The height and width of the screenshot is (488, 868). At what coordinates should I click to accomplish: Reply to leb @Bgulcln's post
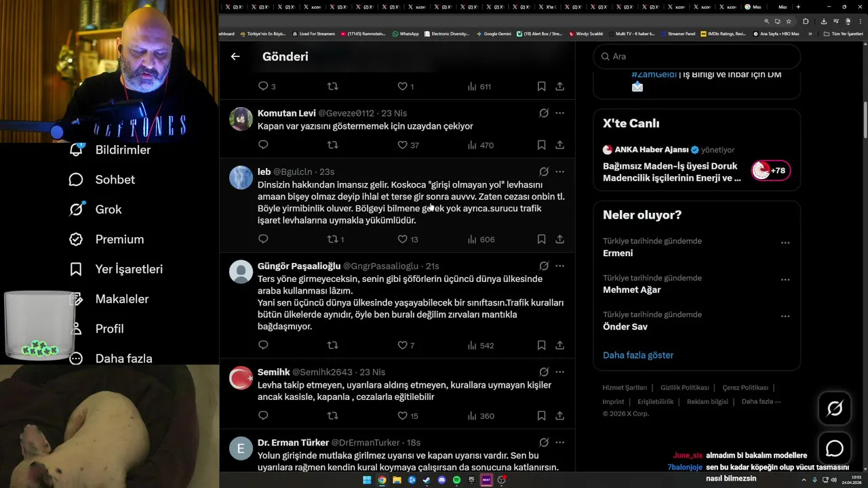point(263,239)
